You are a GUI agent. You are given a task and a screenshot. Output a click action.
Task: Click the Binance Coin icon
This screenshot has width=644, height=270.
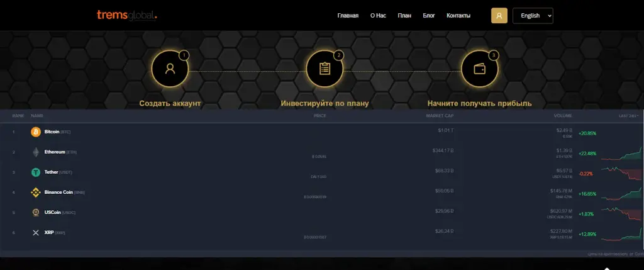(x=36, y=193)
